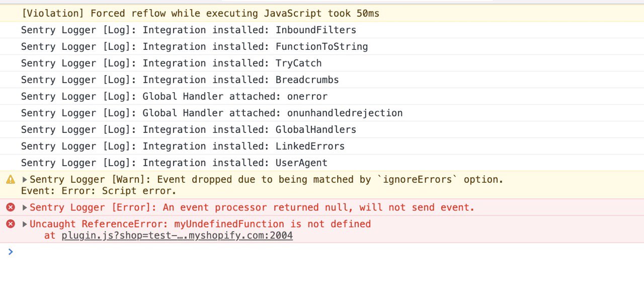Image resolution: width=644 pixels, height=285 pixels.
Task: Click the red error icon beside Uncaught ReferenceError
Action: [x=10, y=224]
